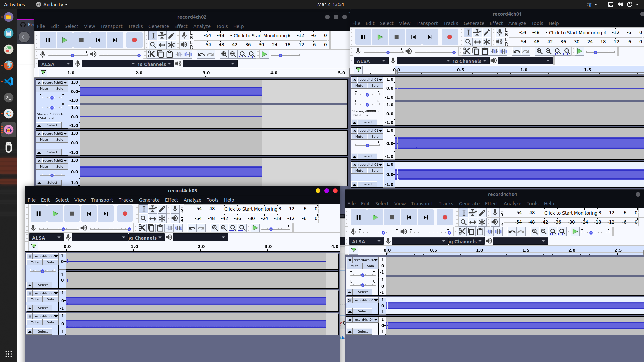Screen dimensions: 644x362
Task: Click Cut scissors in record4ch02 toolbar
Action: pos(151,54)
